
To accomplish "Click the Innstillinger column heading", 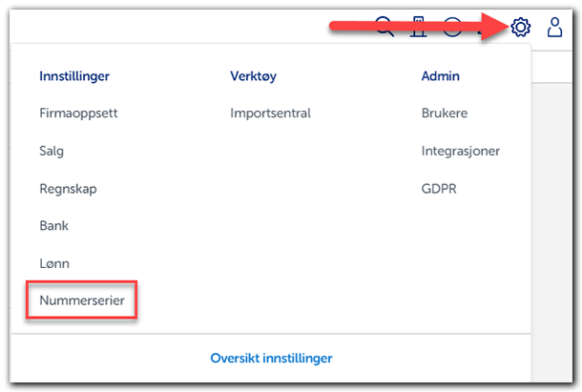I will (x=75, y=75).
